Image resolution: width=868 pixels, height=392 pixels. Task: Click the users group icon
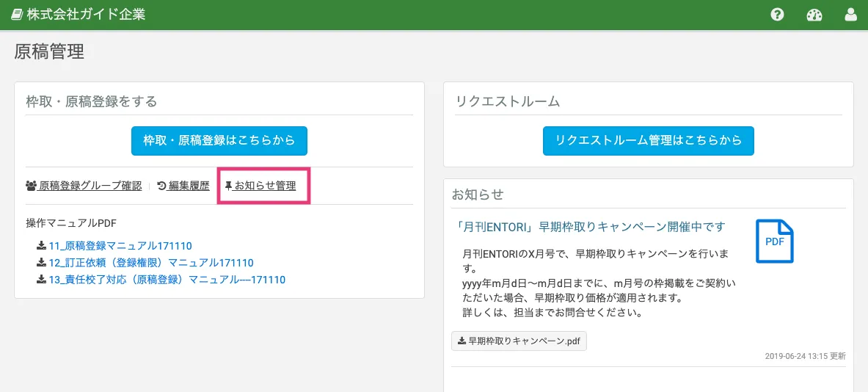click(x=31, y=186)
